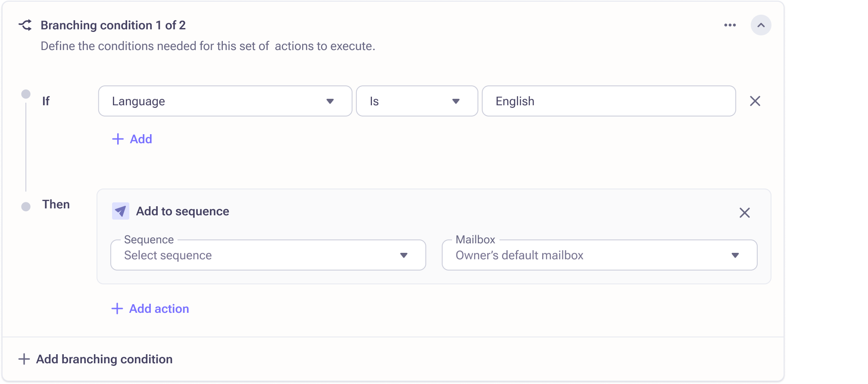This screenshot has height=384, width=868.
Task: Open the Mailbox dropdown
Action: click(x=599, y=255)
